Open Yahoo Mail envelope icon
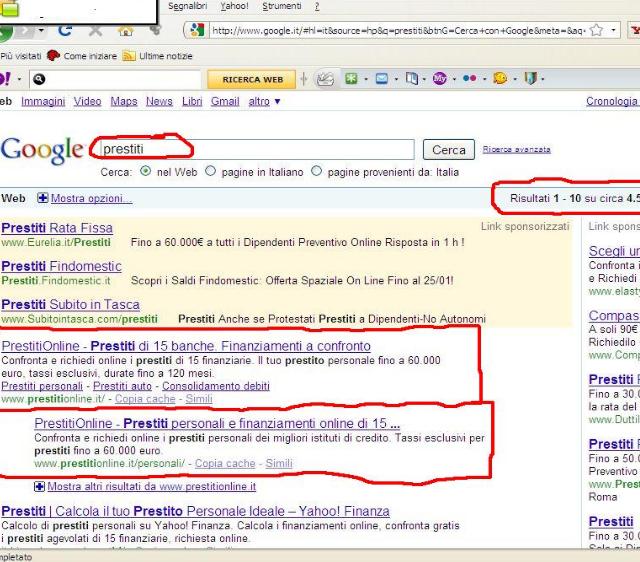The height and width of the screenshot is (562, 640). click(382, 78)
